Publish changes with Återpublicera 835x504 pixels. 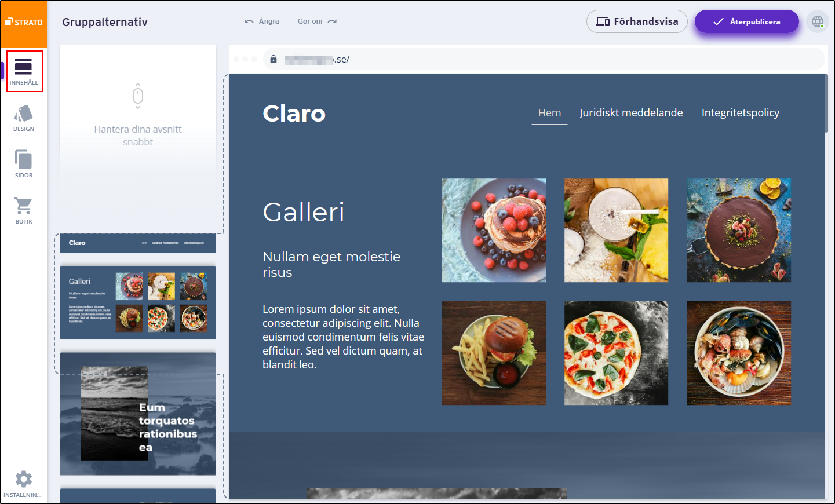coord(746,21)
